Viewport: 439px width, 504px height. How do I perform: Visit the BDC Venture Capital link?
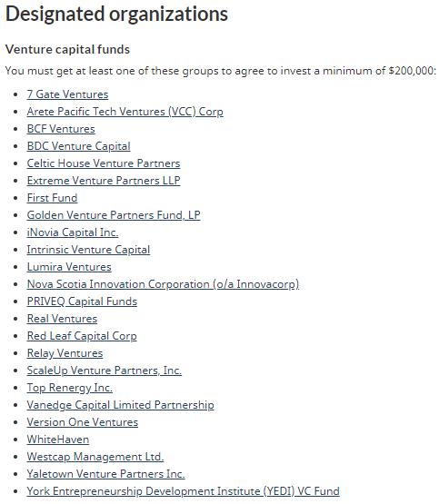tap(79, 146)
